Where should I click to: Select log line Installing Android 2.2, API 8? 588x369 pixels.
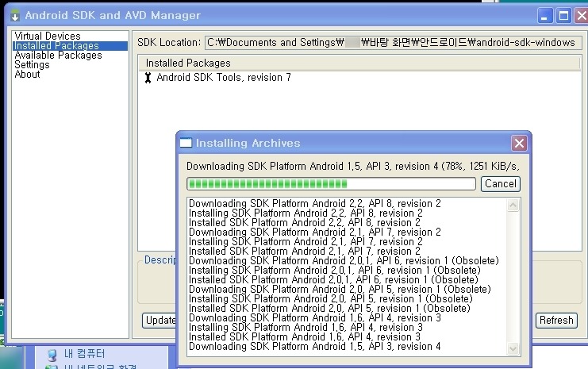[x=306, y=213]
